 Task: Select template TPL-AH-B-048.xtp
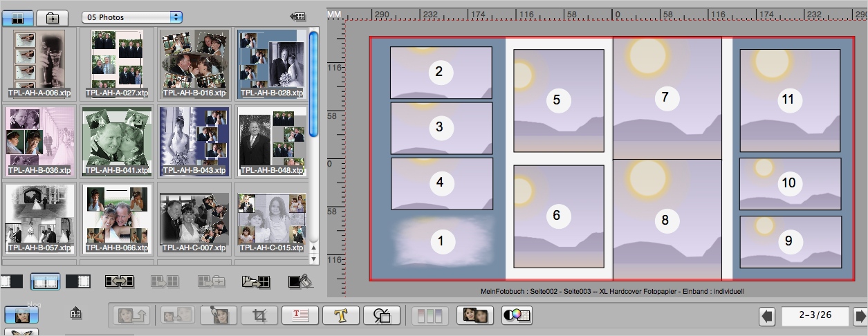[271, 140]
